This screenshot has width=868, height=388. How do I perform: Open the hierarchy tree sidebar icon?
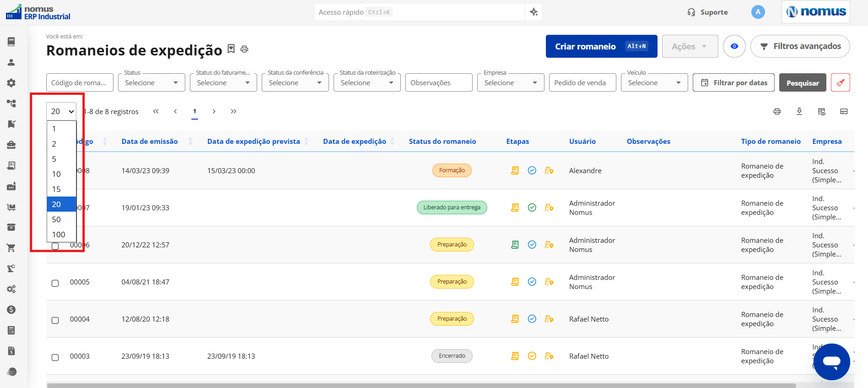pos(11,104)
